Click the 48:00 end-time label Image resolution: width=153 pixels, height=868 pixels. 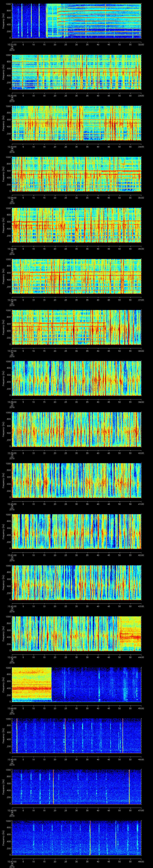141,861
